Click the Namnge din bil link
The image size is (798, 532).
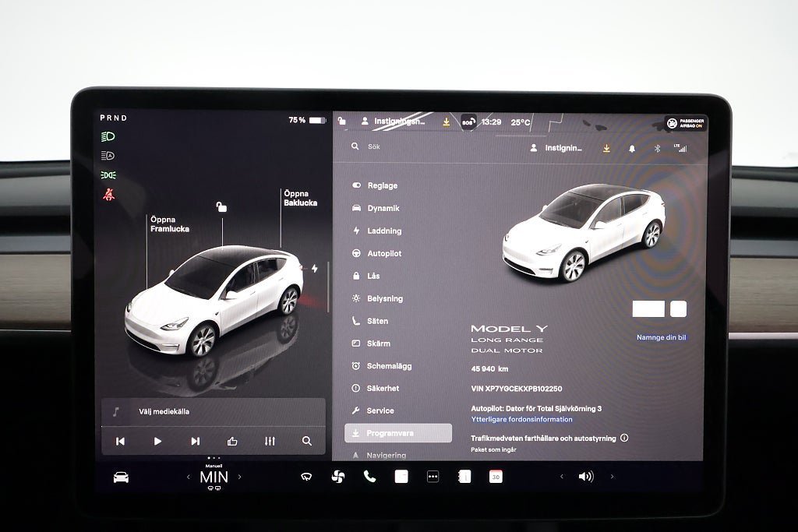pyautogui.click(x=661, y=337)
